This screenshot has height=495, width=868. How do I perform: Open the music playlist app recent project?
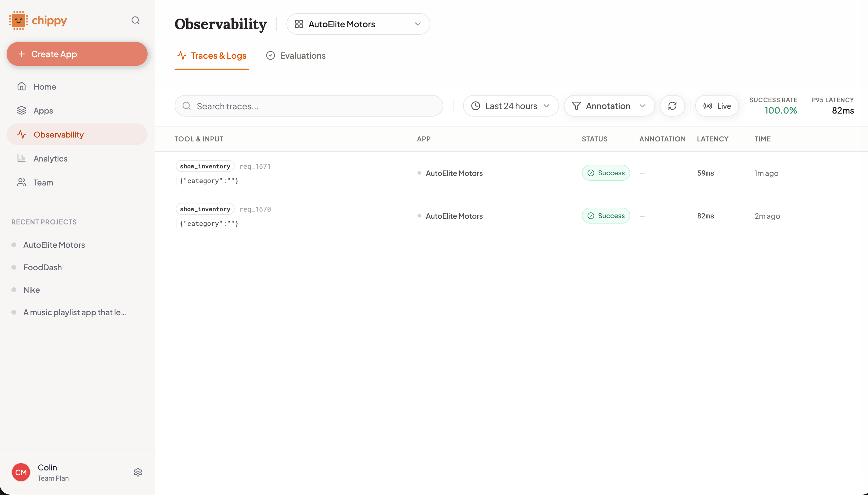74,312
